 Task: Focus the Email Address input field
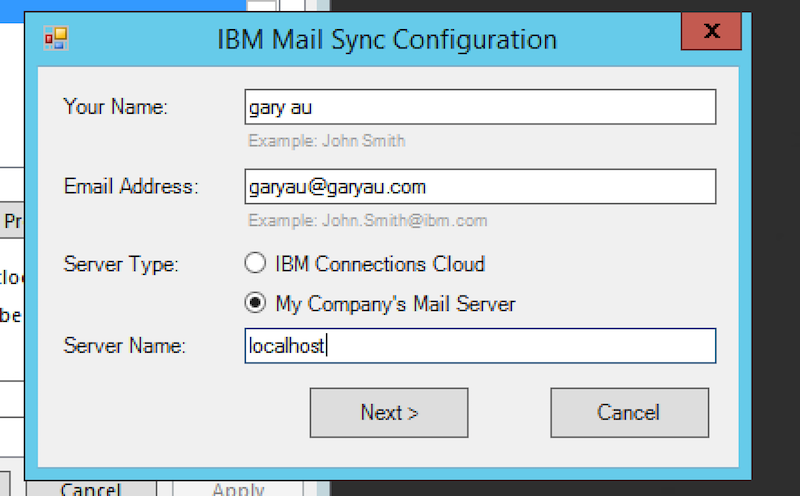(x=480, y=187)
